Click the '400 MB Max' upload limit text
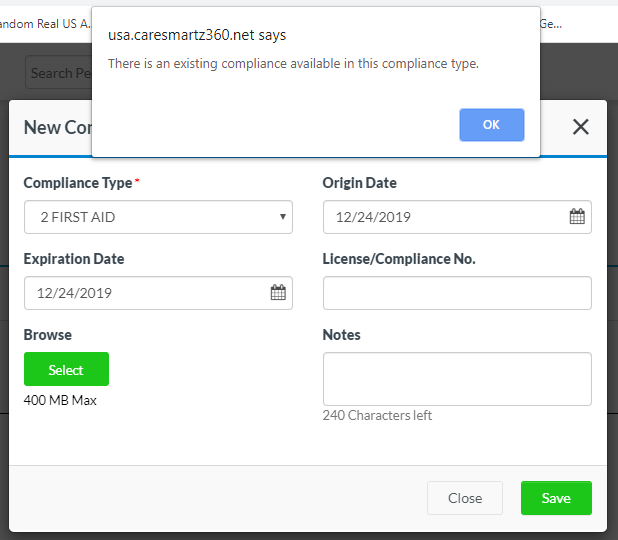The width and height of the screenshot is (618, 540). click(60, 400)
